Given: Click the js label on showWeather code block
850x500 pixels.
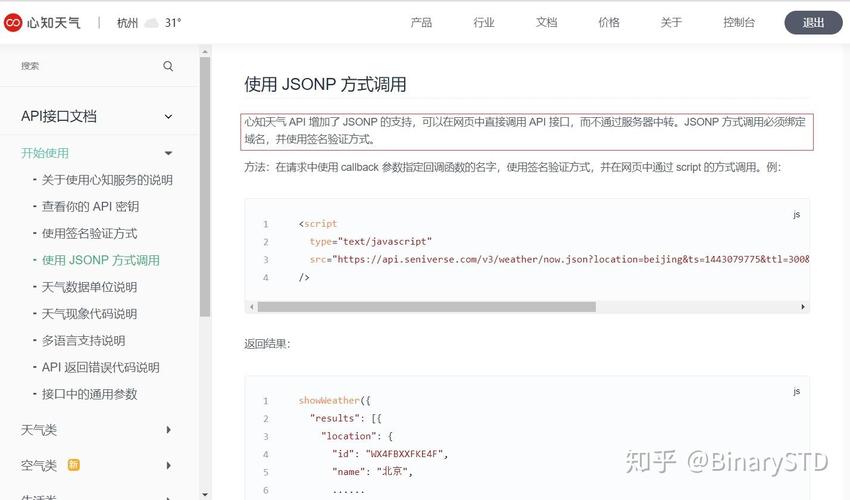Looking at the screenshot, I should click(796, 391).
